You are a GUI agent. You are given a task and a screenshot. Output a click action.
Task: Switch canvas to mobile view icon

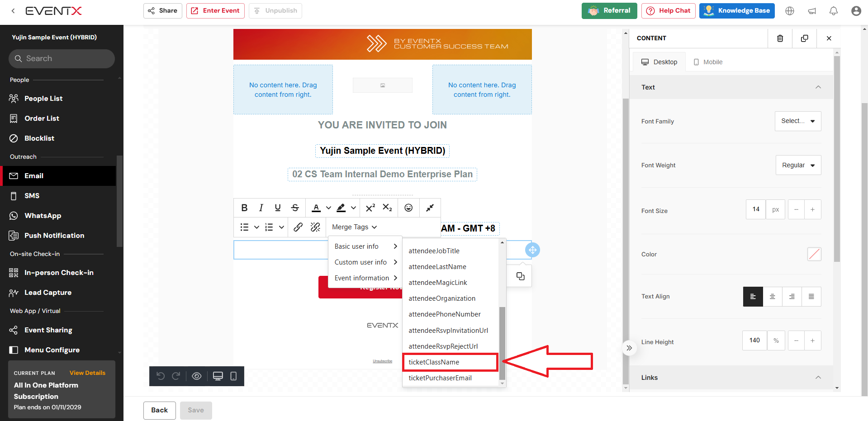(x=233, y=376)
